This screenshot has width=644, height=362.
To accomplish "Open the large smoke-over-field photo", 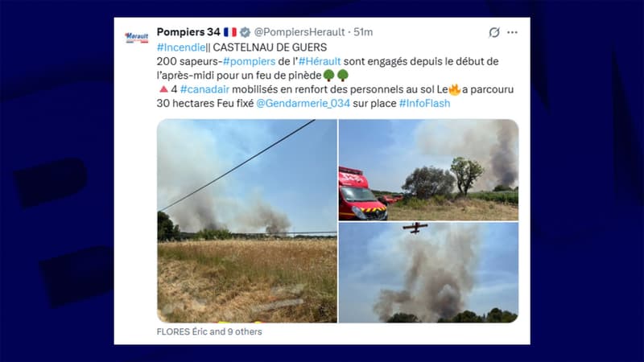I will point(247,220).
